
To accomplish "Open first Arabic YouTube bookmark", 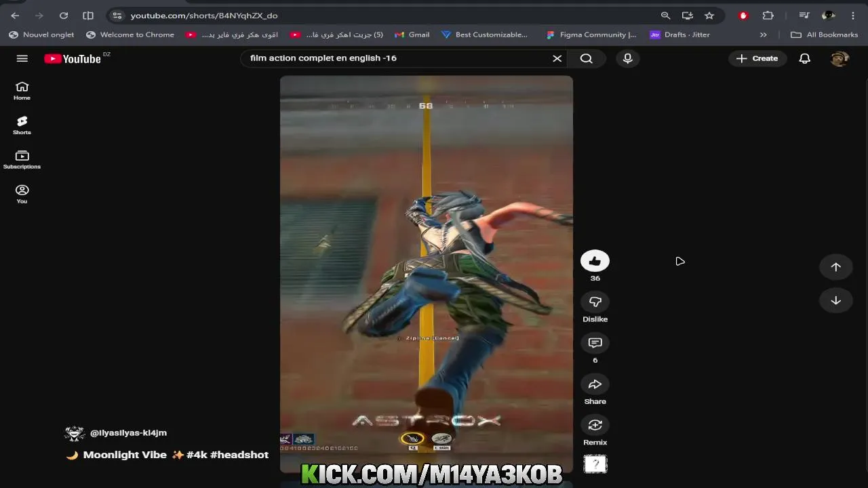I will tap(232, 35).
